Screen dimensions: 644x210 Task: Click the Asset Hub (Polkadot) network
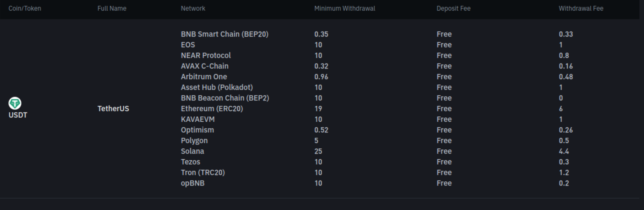217,87
